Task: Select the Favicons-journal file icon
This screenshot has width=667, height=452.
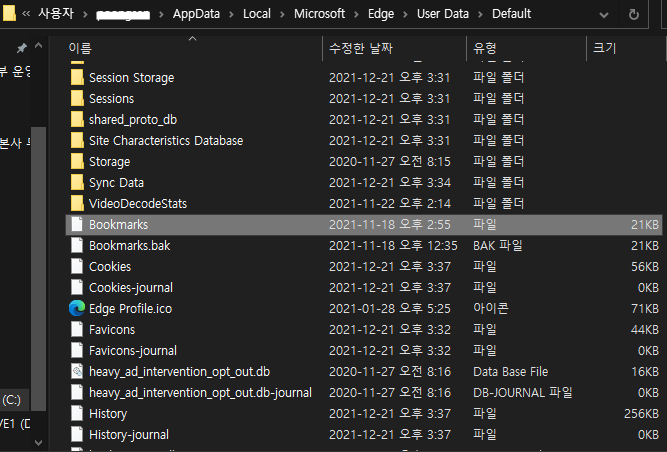Action: coord(77,351)
